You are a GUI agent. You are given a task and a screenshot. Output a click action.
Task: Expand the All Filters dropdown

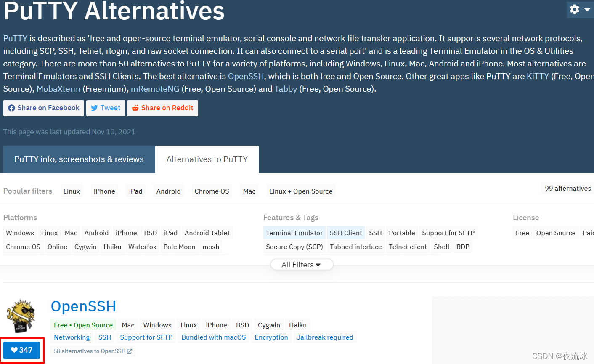(x=302, y=265)
